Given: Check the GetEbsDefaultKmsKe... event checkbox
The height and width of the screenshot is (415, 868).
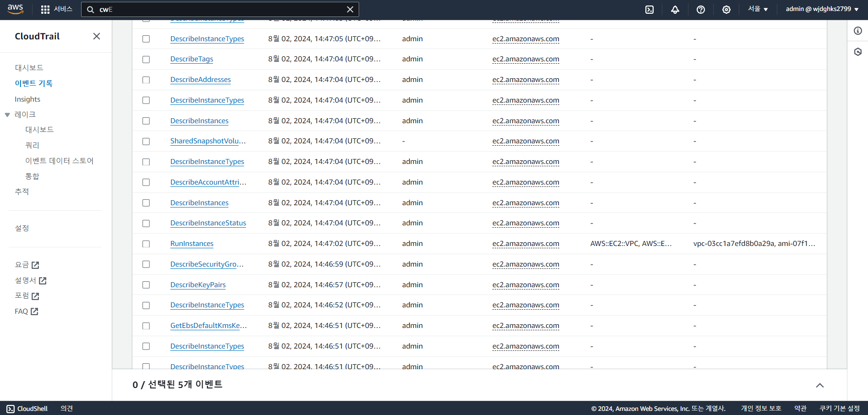Looking at the screenshot, I should (x=146, y=326).
